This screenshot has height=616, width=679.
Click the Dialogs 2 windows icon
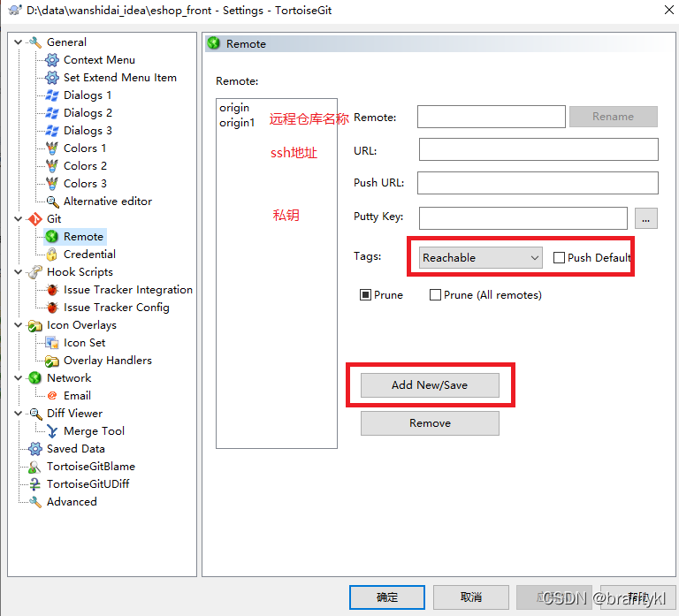52,113
